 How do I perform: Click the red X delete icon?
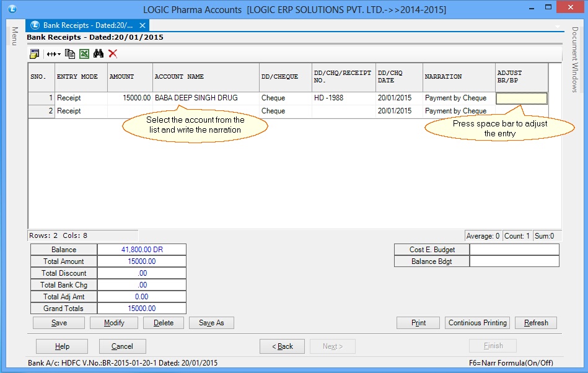click(x=113, y=54)
